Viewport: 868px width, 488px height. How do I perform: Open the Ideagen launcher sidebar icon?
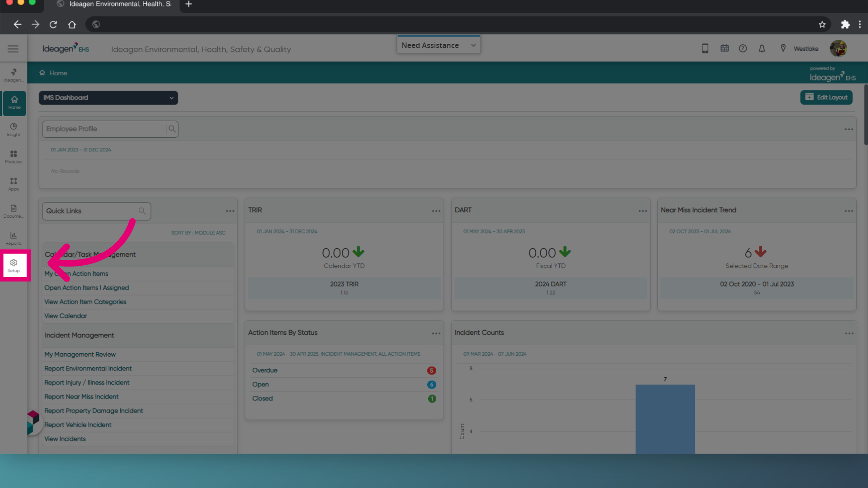click(x=14, y=75)
